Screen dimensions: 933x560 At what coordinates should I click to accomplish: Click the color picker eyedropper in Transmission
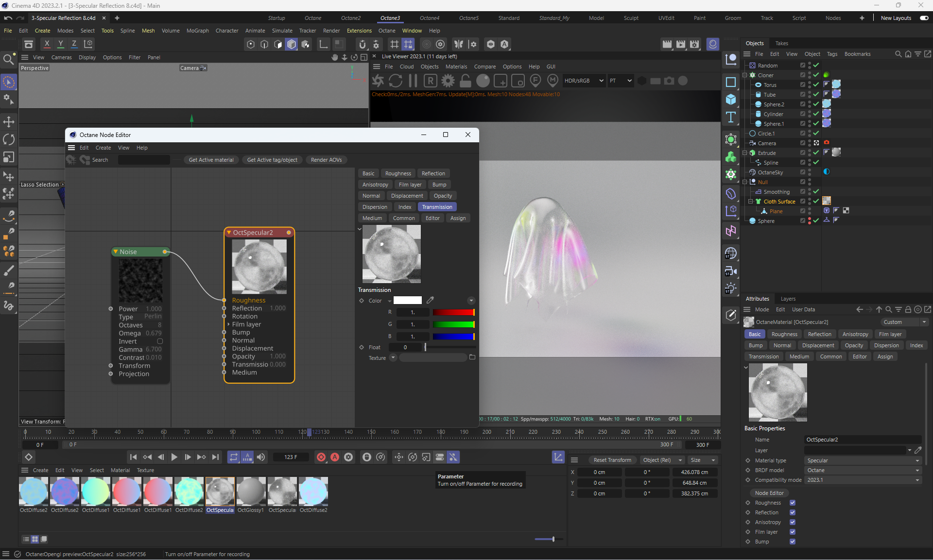pos(430,300)
